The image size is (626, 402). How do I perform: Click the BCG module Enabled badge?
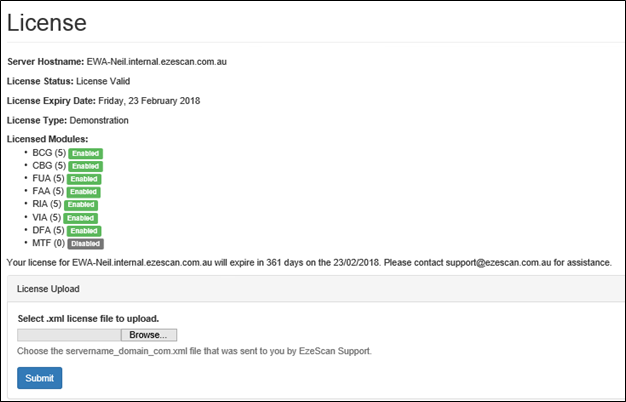click(x=85, y=153)
